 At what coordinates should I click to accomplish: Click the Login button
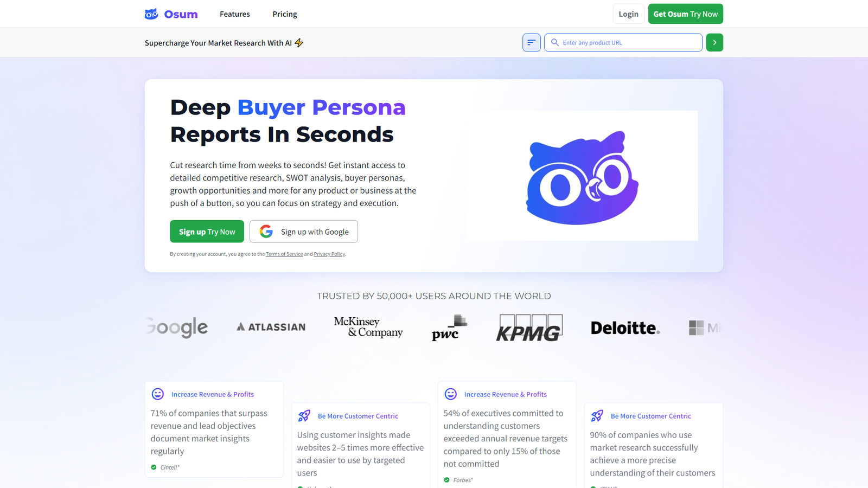[628, 14]
